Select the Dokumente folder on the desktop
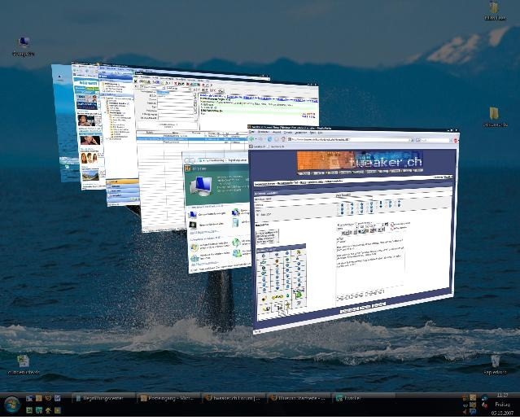The height and width of the screenshot is (420, 520). pos(494,115)
